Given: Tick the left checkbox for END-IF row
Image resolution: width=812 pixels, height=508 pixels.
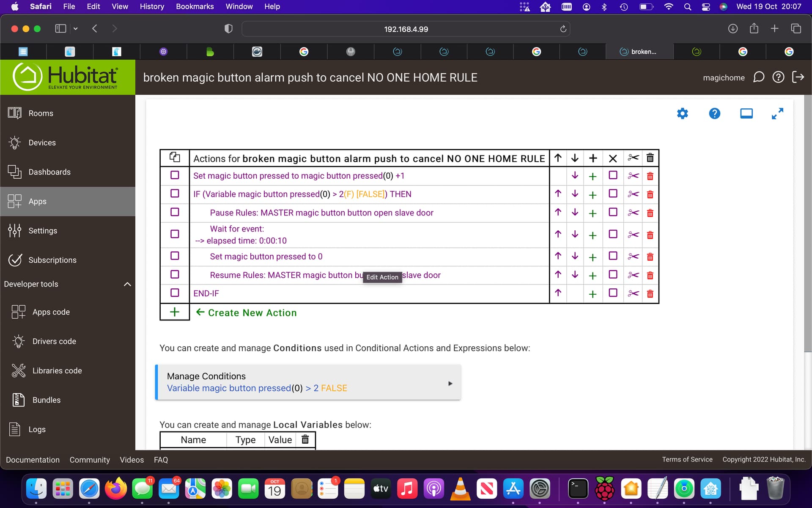Looking at the screenshot, I should (175, 293).
